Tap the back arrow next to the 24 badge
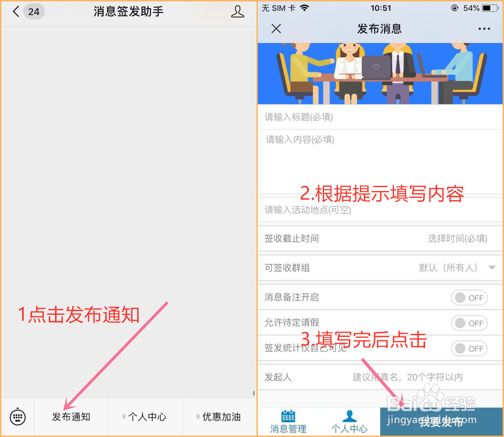 [15, 11]
